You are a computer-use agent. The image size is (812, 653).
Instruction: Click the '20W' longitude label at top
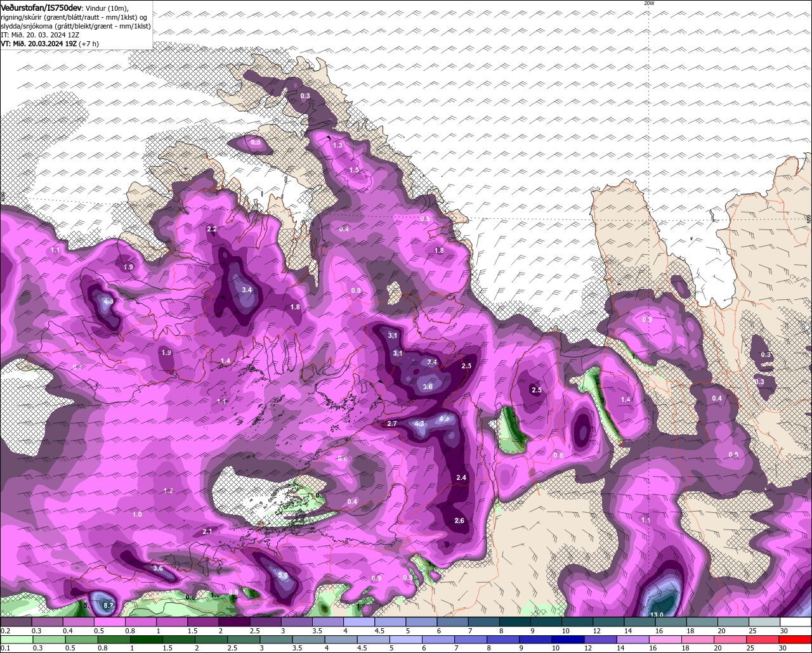[x=648, y=3]
